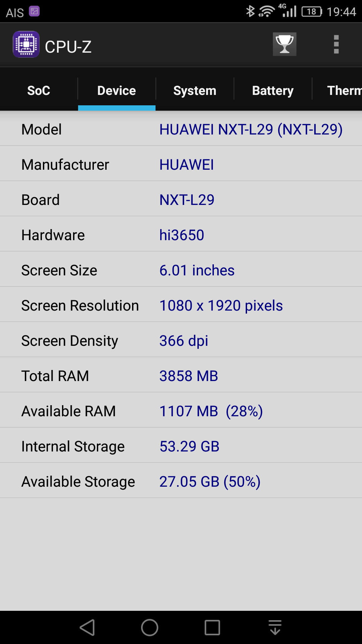Tap the purple notification icon in status bar
362x644 pixels.
(34, 11)
